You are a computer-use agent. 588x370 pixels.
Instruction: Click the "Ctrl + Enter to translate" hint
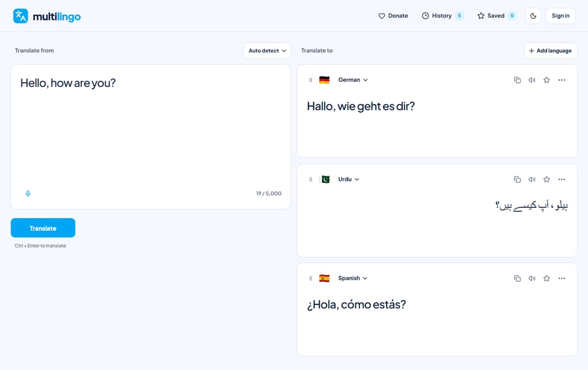40,245
